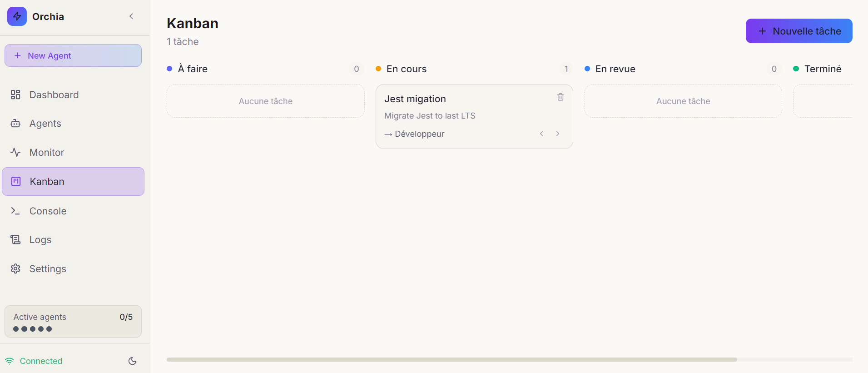Open Settings from the sidebar
The image size is (868, 373).
pos(73,269)
